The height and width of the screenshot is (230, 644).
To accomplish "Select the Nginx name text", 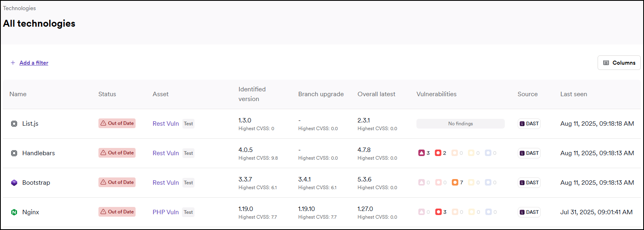I will (x=31, y=212).
